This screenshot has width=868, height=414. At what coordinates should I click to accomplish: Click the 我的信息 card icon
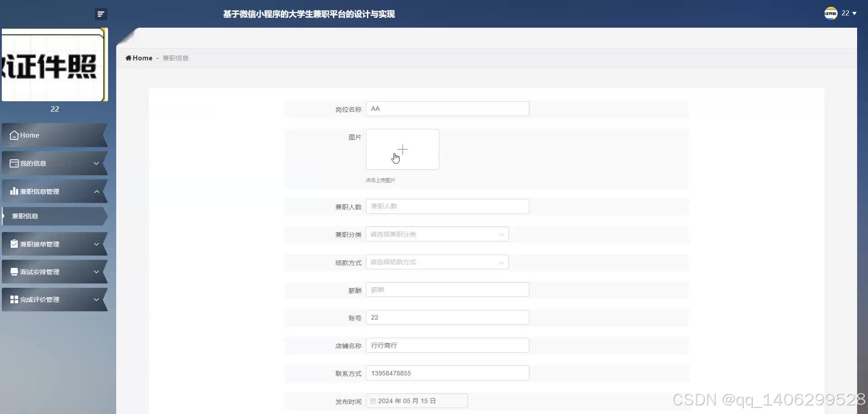point(14,163)
